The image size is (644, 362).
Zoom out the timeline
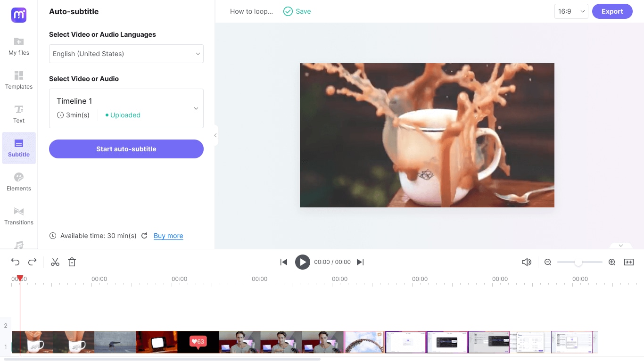[548, 262]
